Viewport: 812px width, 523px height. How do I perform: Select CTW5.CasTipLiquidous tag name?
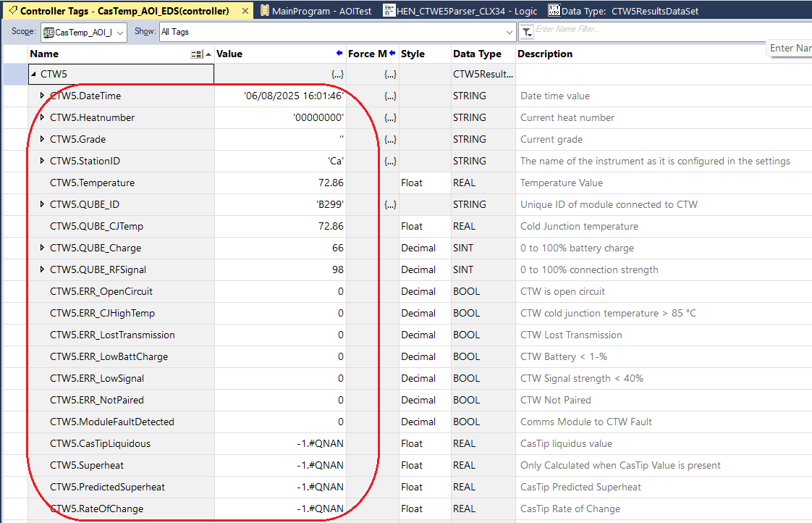[100, 444]
